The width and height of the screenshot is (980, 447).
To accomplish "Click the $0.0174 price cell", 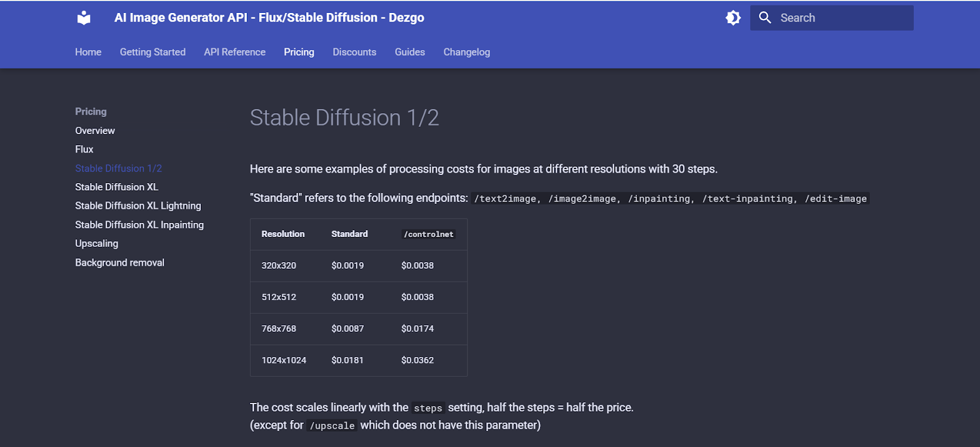I will 417,329.
